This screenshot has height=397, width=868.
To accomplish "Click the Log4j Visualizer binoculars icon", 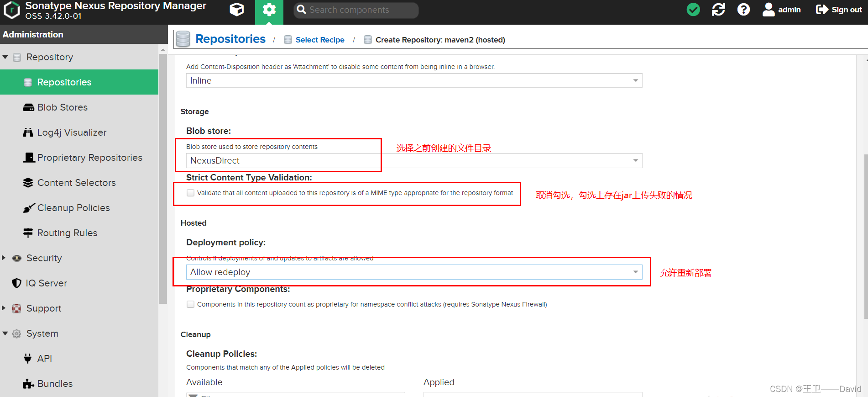I will tap(28, 132).
